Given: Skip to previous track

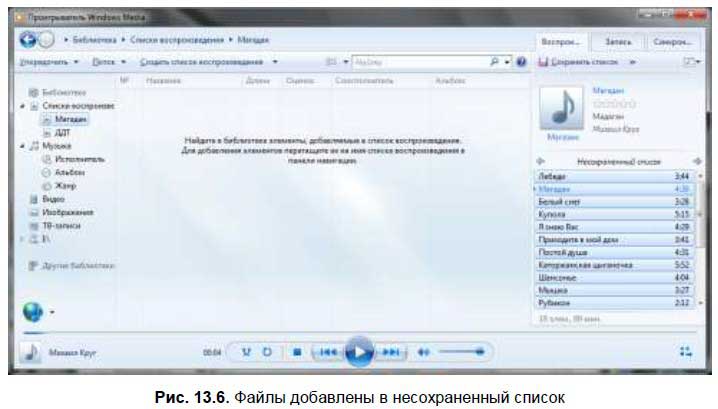Looking at the screenshot, I should [x=328, y=352].
